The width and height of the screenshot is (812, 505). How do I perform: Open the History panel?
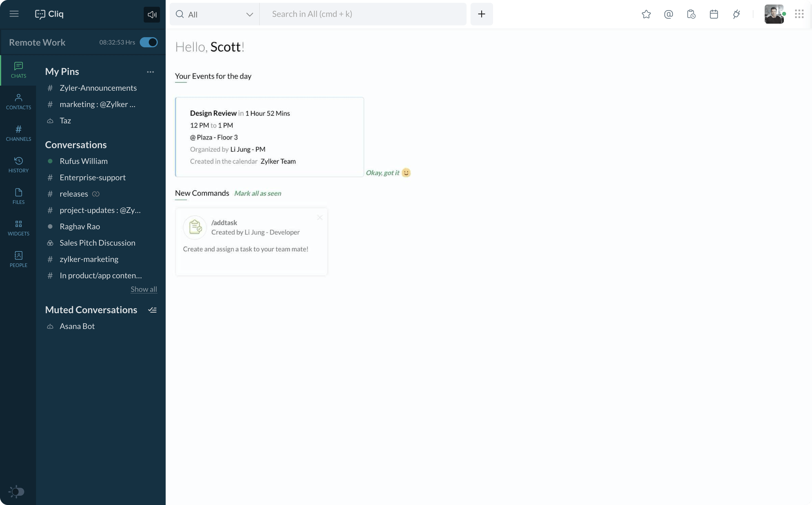18,164
